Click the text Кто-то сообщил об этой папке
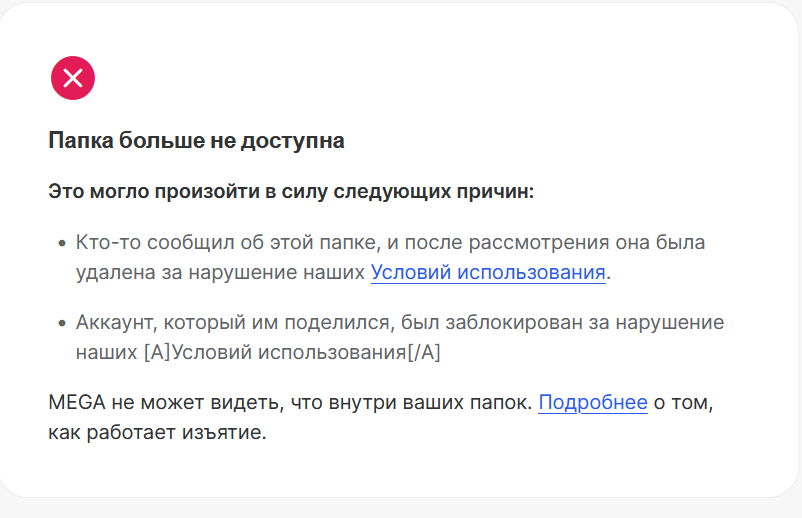Viewport: 802px width, 518px height. click(228, 242)
